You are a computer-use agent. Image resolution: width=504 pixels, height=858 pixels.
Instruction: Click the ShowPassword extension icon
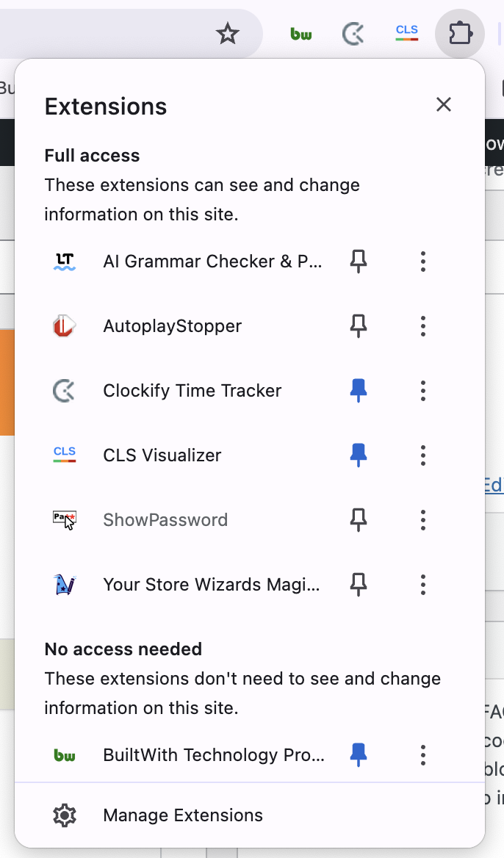(65, 520)
